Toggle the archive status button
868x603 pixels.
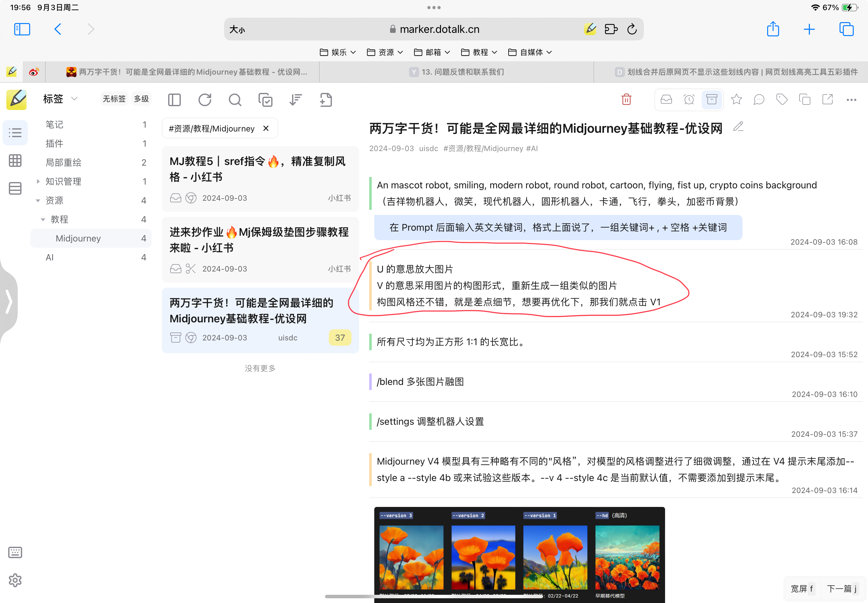coord(712,99)
